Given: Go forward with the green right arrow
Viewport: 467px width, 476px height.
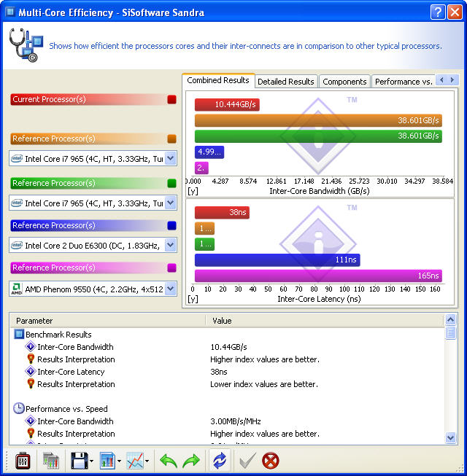Looking at the screenshot, I should tap(190, 461).
